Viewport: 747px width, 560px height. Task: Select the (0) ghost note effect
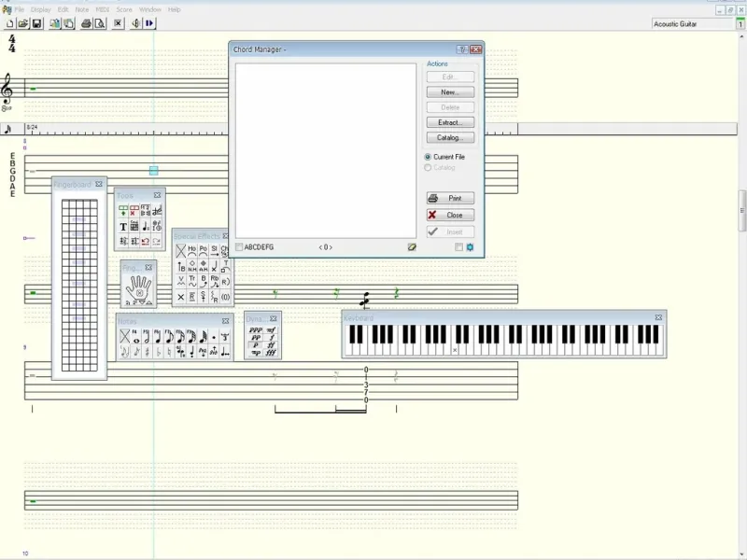pos(225,297)
